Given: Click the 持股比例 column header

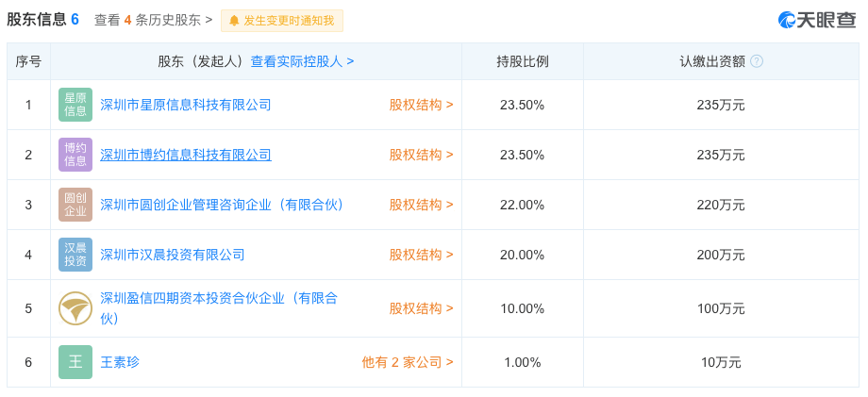Looking at the screenshot, I should pyautogui.click(x=522, y=61).
